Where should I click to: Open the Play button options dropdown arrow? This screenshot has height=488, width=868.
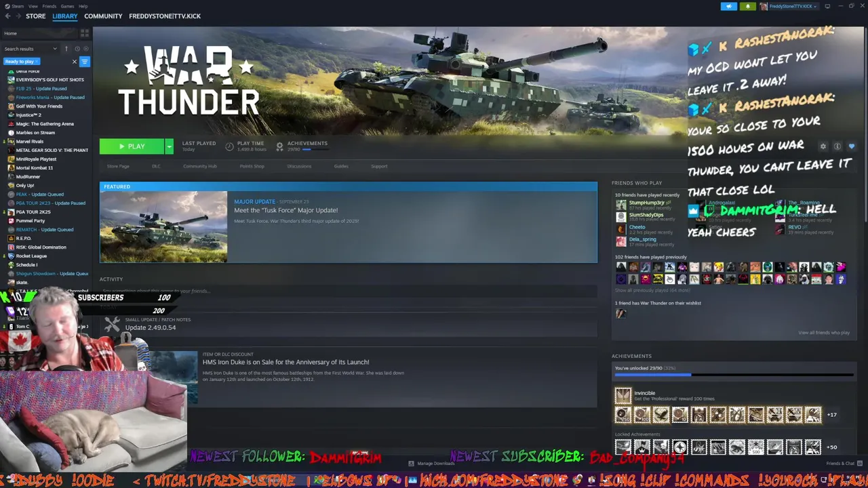tap(169, 146)
